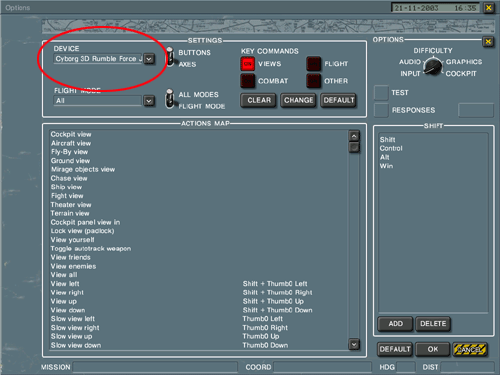Open the DEVICE dropdown arrow
This screenshot has width=500, height=375.
point(149,59)
